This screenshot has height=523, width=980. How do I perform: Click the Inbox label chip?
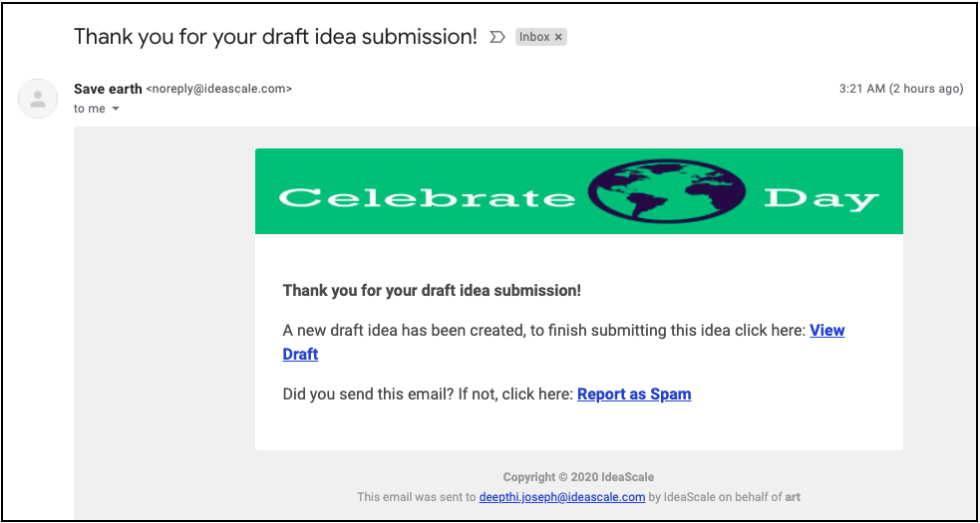[540, 38]
